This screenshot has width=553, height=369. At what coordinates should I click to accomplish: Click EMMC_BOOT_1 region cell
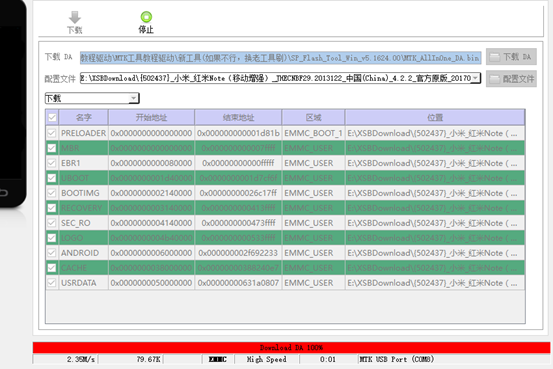[313, 133]
